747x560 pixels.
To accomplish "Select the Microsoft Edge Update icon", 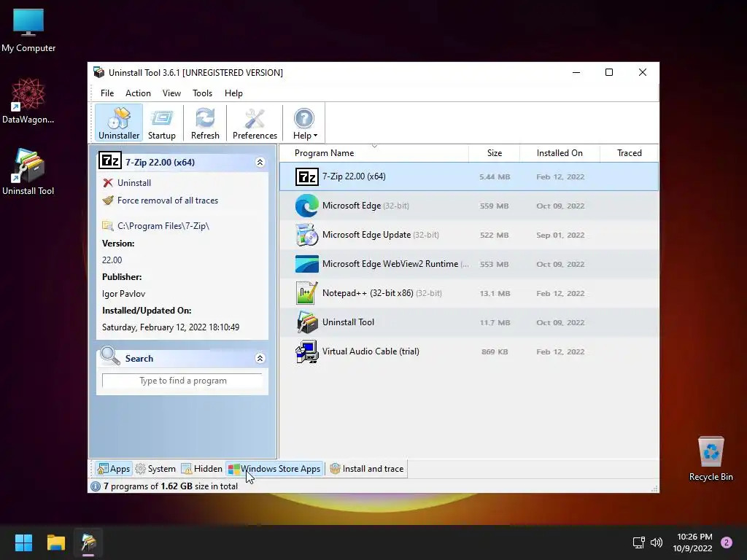I will coord(307,235).
